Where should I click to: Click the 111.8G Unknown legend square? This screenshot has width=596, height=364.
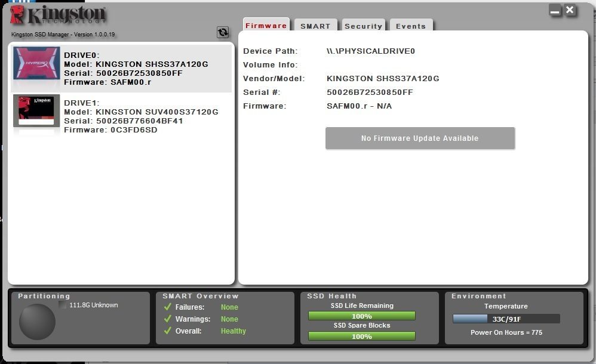coord(63,305)
